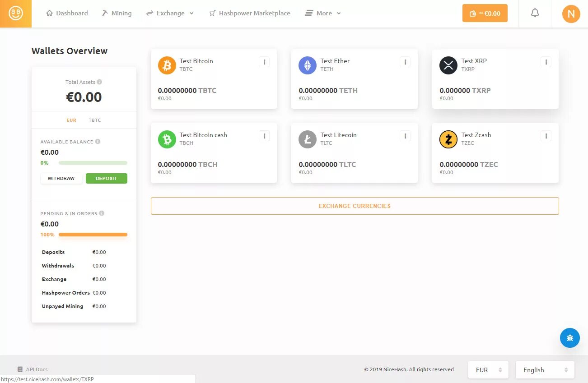The height and width of the screenshot is (383, 588).
Task: Open the NiceHash logo home link
Action: pyautogui.click(x=16, y=14)
